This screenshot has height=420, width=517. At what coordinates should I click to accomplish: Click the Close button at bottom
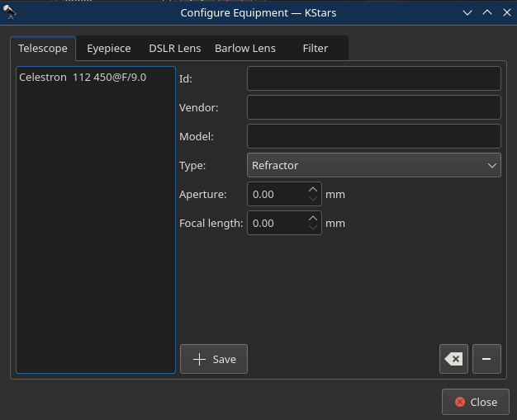click(476, 402)
